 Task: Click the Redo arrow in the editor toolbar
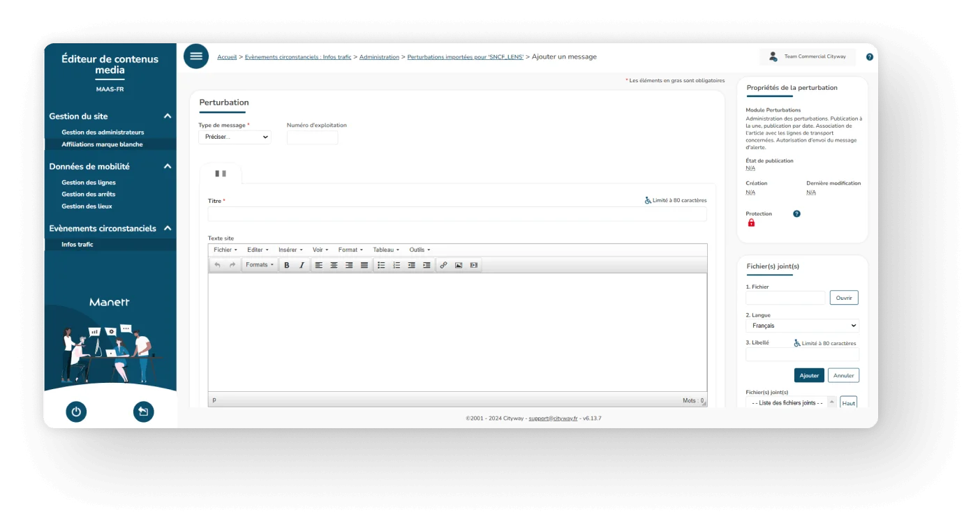pos(231,265)
